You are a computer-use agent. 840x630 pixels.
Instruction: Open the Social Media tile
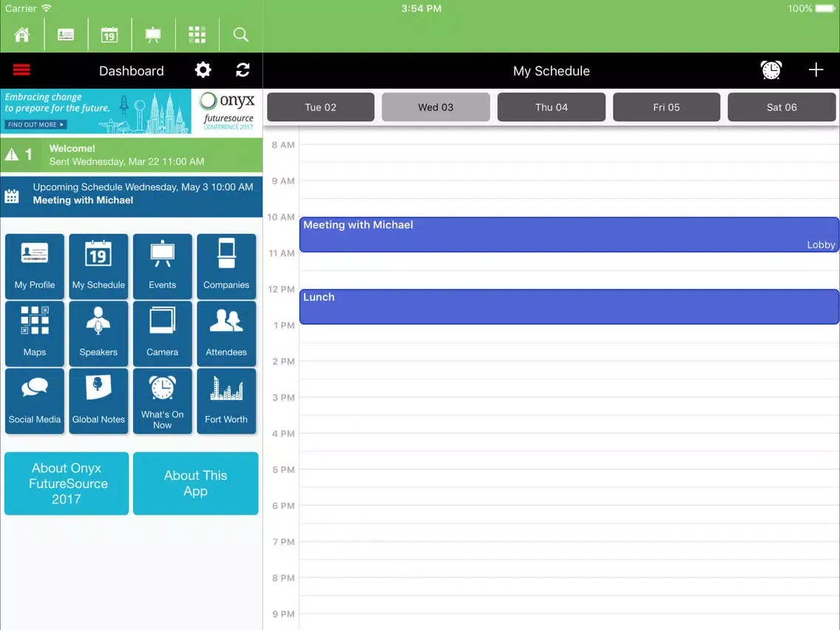[x=35, y=402]
